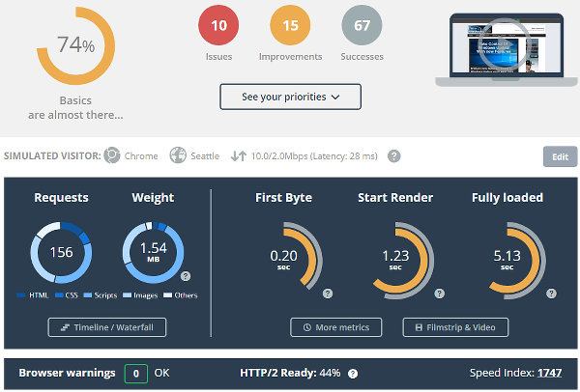Click the Scripts legend color swatch
Image resolution: width=580 pixels, height=392 pixels.
88,295
